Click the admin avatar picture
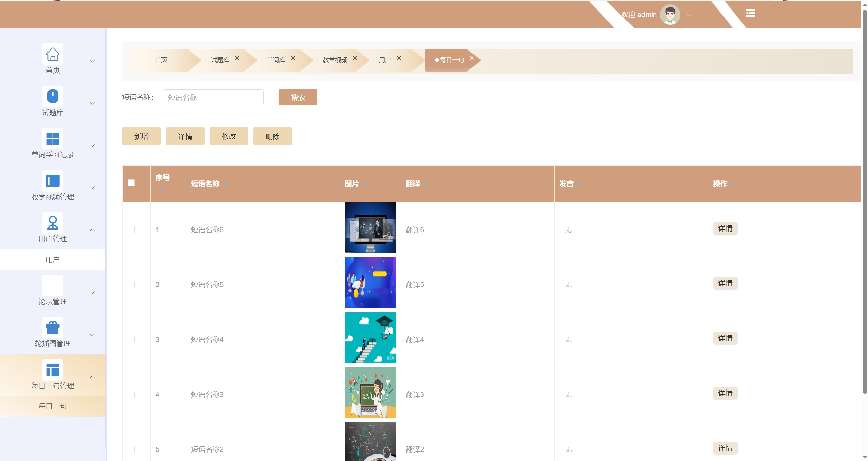868x461 pixels. pos(670,15)
